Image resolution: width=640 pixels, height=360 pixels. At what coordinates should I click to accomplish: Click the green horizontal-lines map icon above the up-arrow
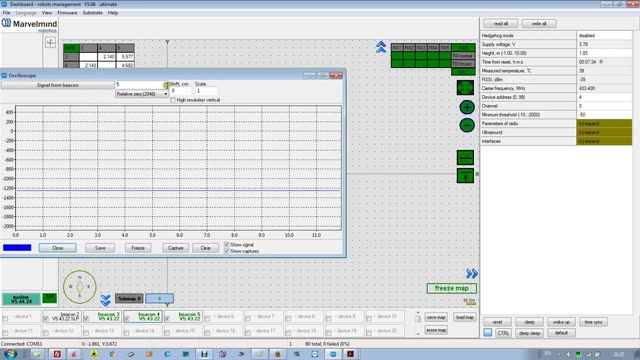coord(465,158)
